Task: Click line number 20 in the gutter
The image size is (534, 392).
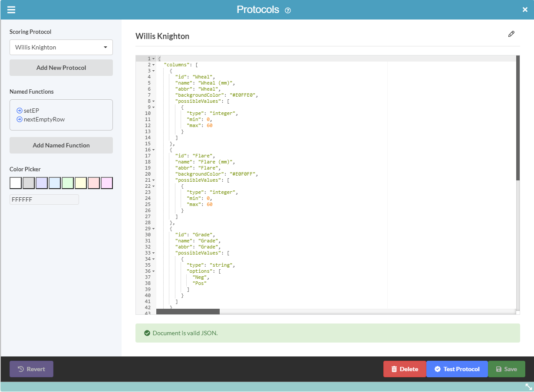Action: (148, 174)
